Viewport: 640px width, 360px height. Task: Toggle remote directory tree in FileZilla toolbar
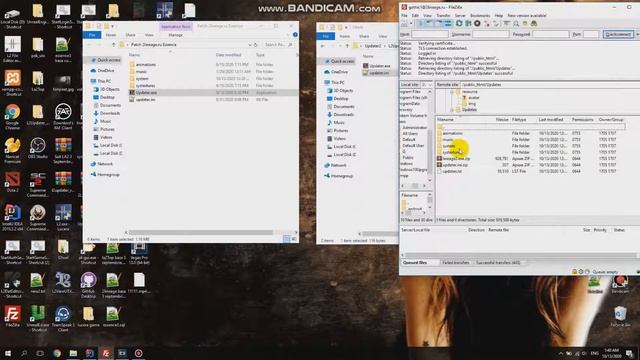[x=439, y=23]
